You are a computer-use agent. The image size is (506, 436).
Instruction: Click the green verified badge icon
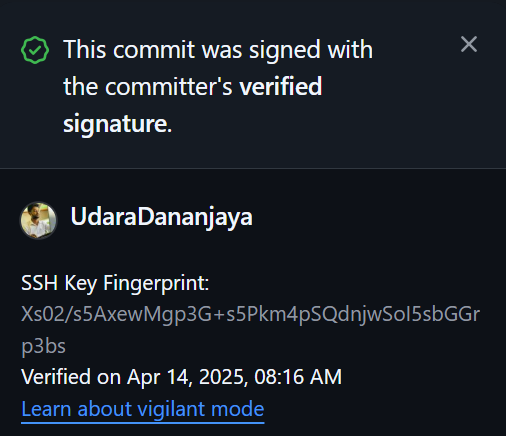35,50
